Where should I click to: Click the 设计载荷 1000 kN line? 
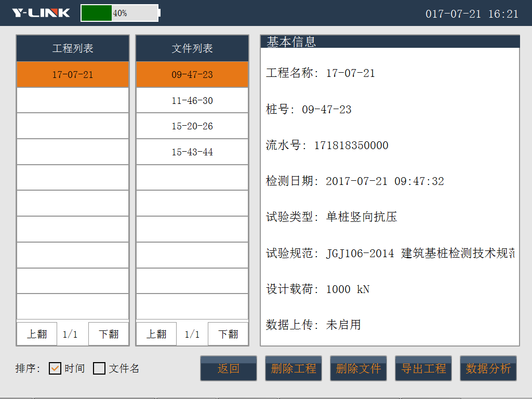[317, 289]
